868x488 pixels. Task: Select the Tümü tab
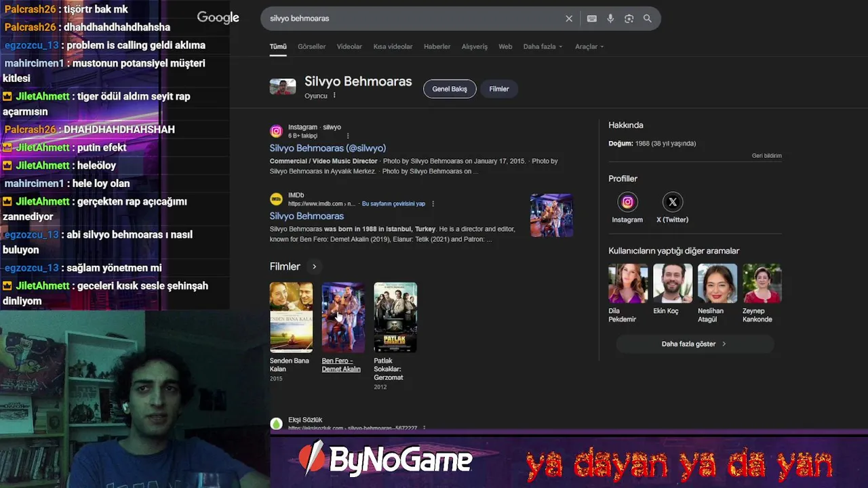pos(278,47)
